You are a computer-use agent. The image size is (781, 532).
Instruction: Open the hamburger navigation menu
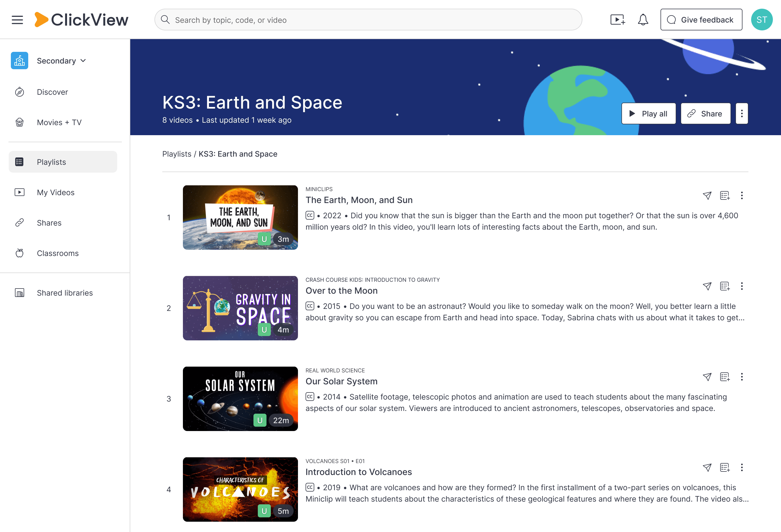[x=17, y=20]
